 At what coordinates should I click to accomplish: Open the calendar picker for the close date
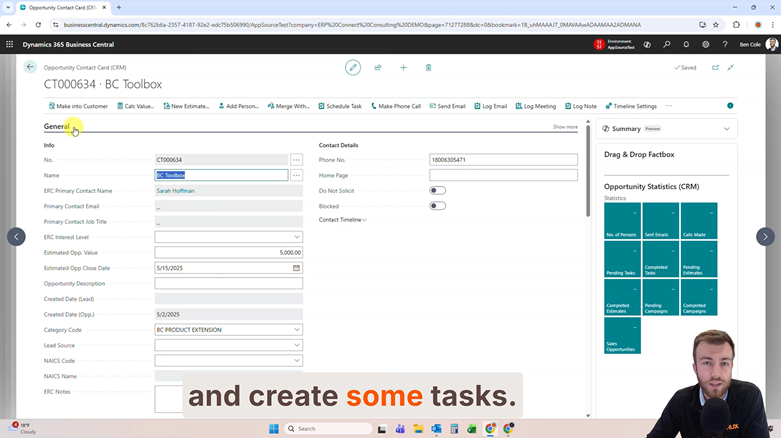[x=296, y=268]
